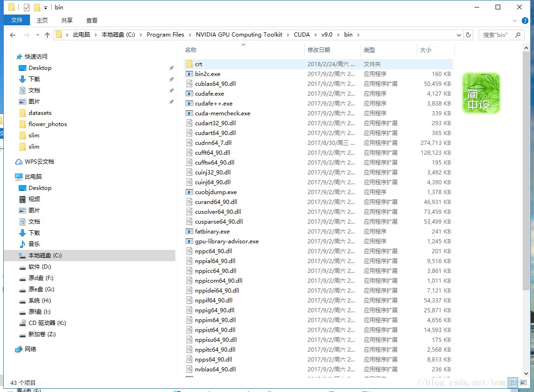The image size is (534, 392).
Task: Open recent locations dropdown arrow
Action: (x=38, y=35)
